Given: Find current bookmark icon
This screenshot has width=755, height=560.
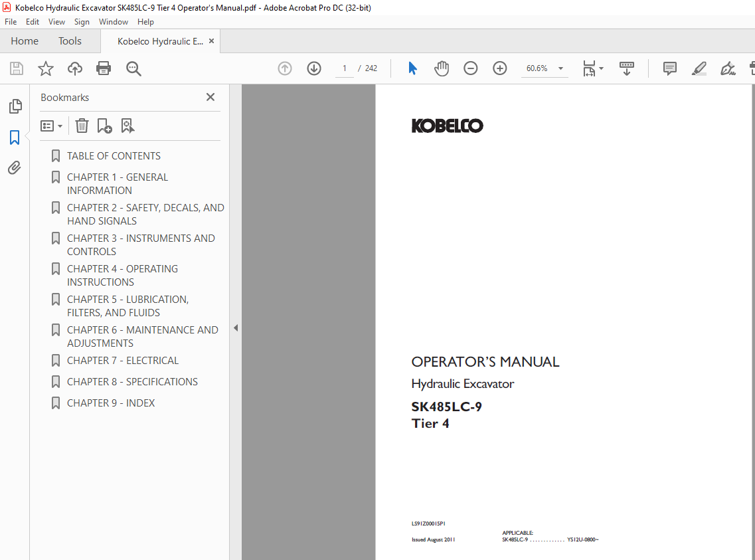Looking at the screenshot, I should click(127, 126).
